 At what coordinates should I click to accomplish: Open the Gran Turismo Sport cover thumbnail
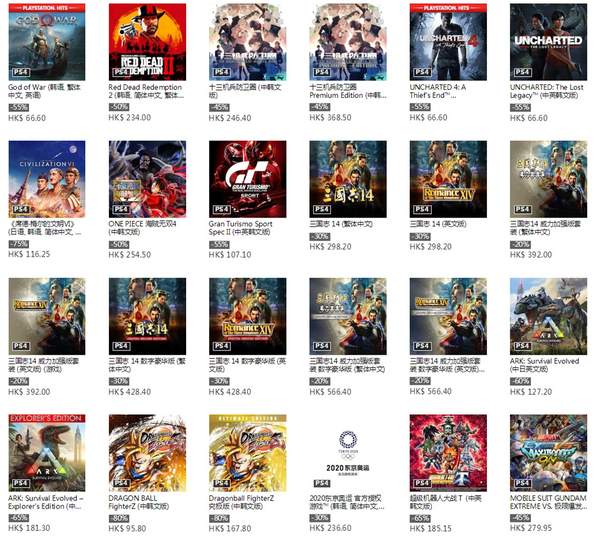click(x=248, y=179)
